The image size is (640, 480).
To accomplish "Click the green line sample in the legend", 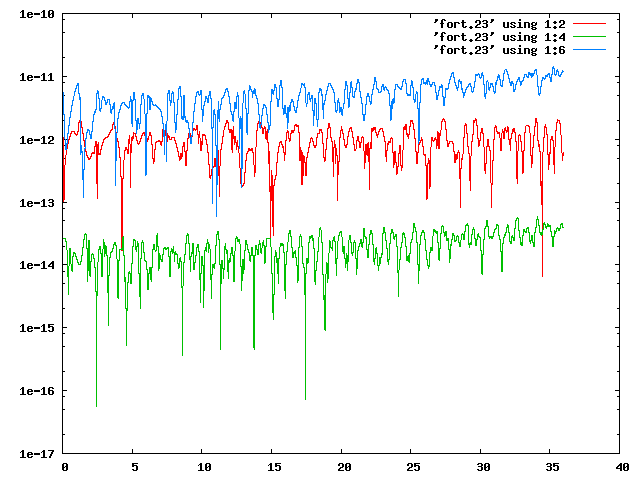I will pos(589,37).
